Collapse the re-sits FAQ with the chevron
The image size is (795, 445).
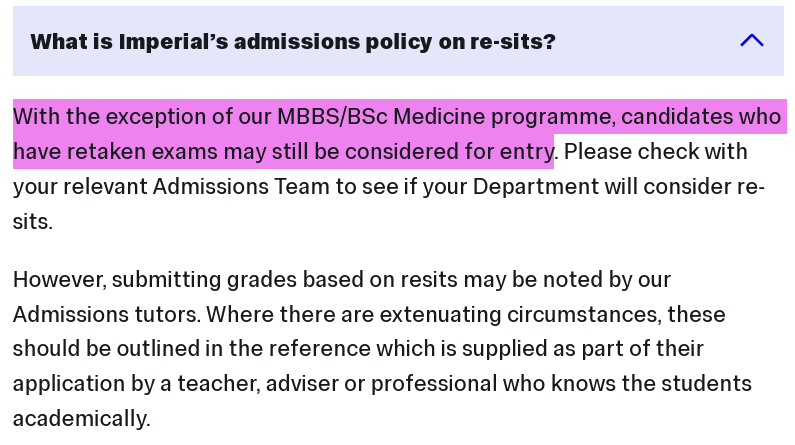point(751,41)
